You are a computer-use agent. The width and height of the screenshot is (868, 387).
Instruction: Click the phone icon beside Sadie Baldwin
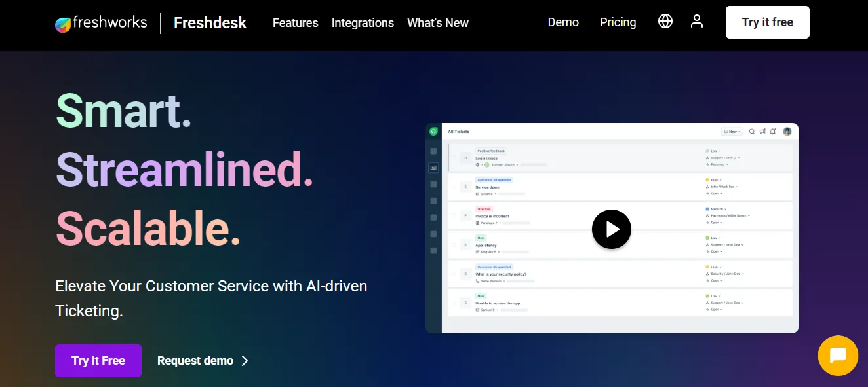[x=478, y=281]
